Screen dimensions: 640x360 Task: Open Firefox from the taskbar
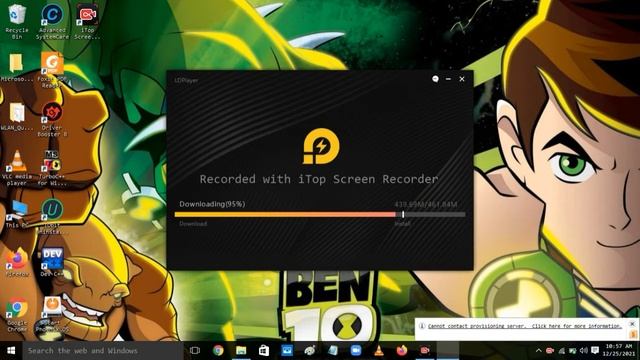pos(402,350)
